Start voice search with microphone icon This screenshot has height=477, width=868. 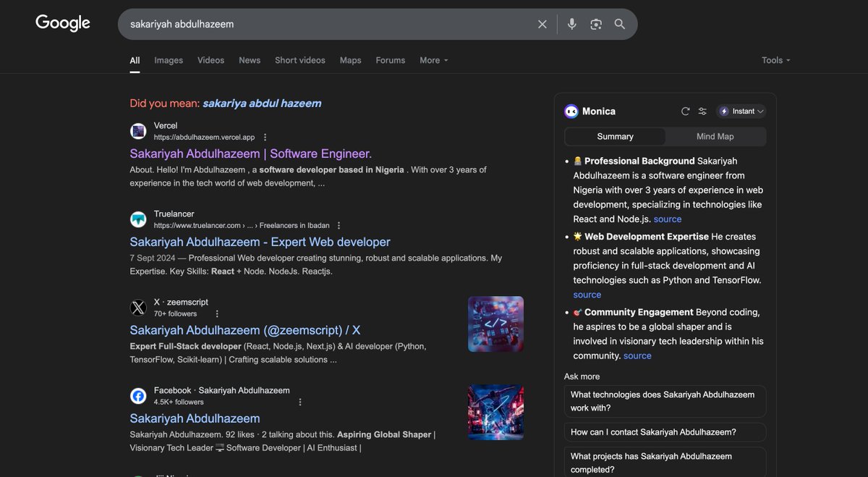572,24
